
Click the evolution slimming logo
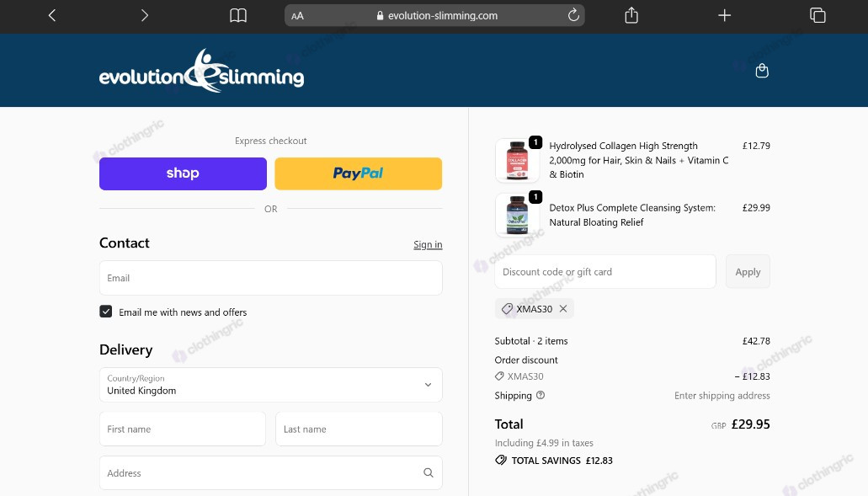pyautogui.click(x=201, y=71)
